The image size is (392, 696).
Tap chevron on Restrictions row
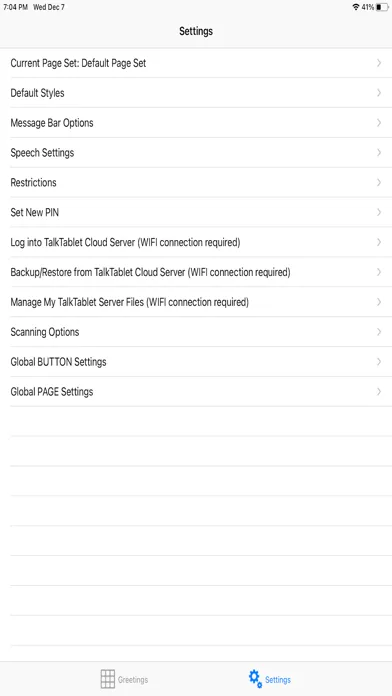click(379, 182)
